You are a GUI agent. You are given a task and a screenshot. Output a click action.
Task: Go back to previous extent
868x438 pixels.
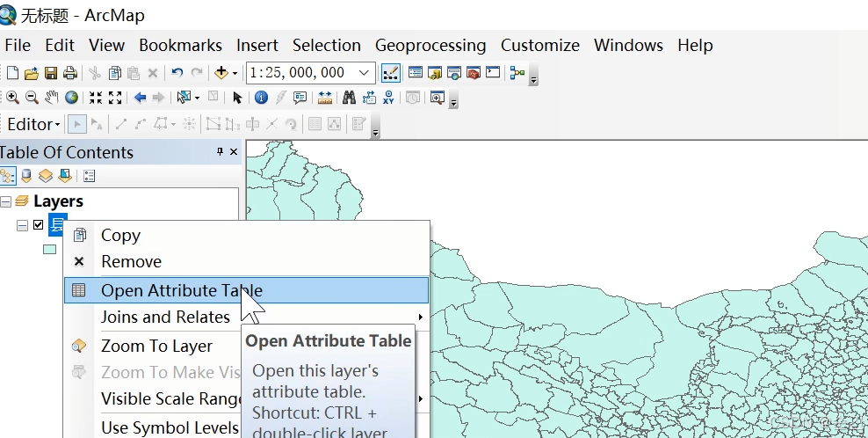140,98
